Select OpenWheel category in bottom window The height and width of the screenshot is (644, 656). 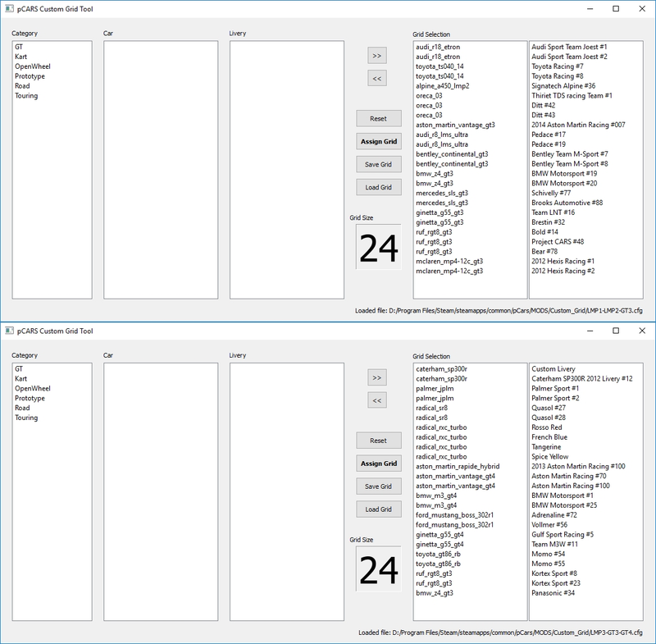[x=33, y=388]
